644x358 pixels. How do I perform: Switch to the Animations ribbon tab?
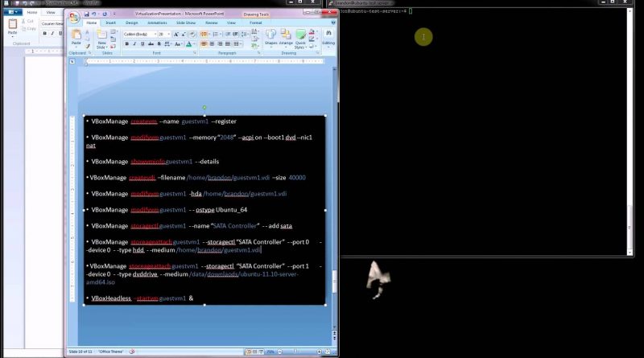[157, 23]
